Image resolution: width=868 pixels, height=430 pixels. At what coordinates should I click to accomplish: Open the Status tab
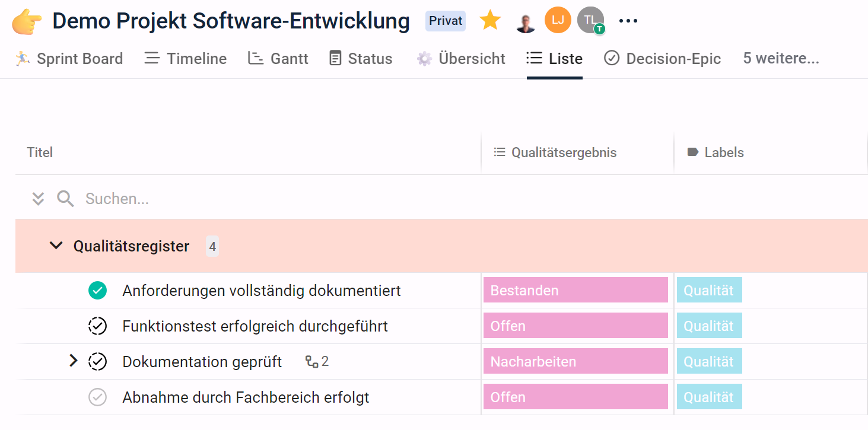[x=361, y=59]
